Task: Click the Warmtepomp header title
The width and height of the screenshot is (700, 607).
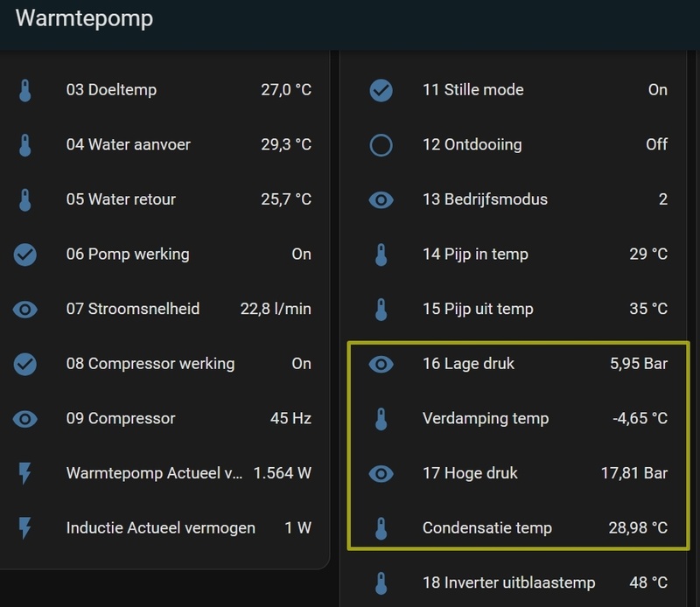Action: click(84, 18)
